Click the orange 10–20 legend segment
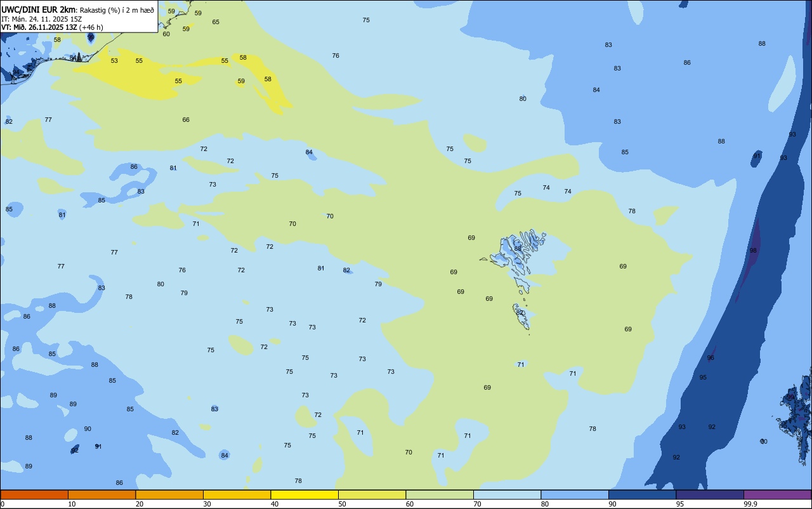The height and width of the screenshot is (509, 812). click(101, 494)
